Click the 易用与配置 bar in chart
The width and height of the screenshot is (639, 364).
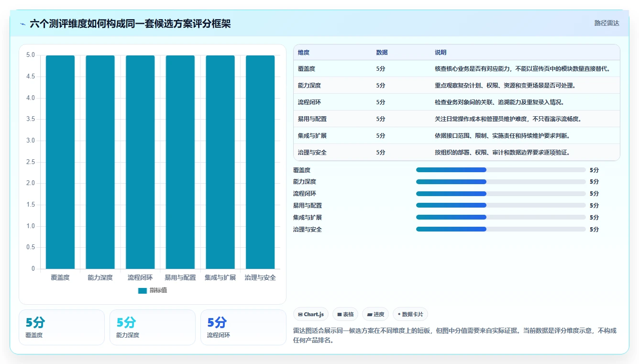180,162
